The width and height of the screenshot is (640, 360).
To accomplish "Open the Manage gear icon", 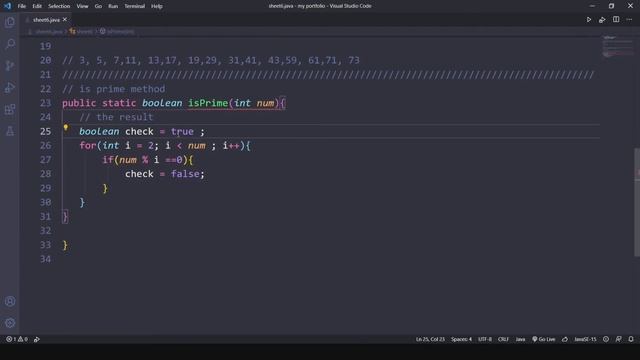I will coord(10,323).
